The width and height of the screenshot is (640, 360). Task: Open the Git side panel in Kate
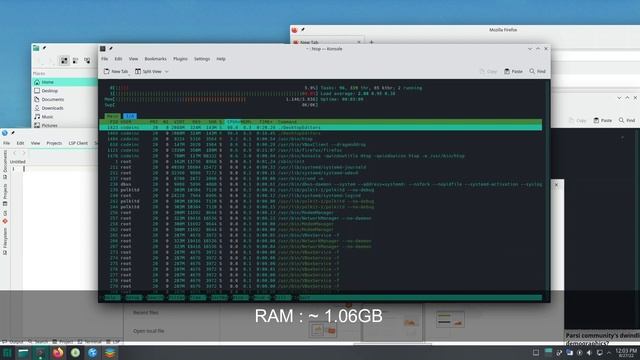(5, 216)
